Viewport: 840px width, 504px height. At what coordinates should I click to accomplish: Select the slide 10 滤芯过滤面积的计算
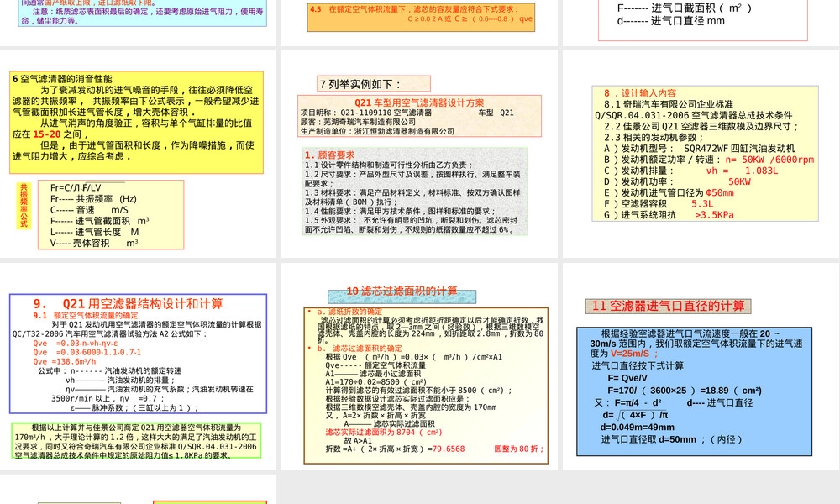click(x=419, y=366)
